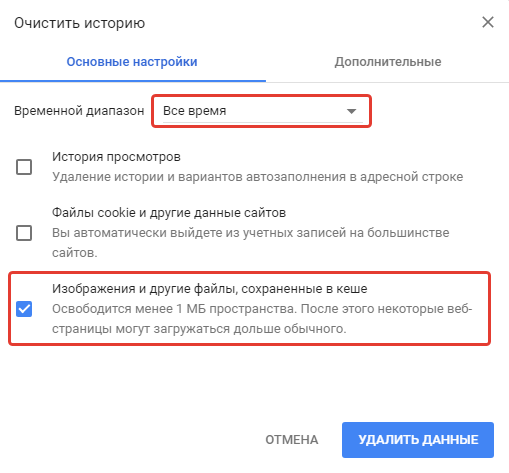This screenshot has width=509, height=473.
Task: Click the УДАЛИТЬ ДАННЫЕ button
Action: click(418, 440)
